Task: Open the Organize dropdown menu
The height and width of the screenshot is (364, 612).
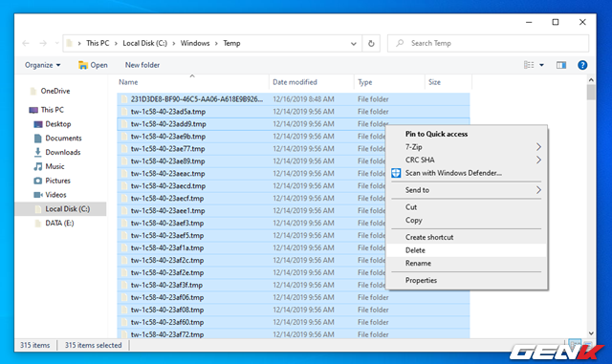Action: coord(42,65)
